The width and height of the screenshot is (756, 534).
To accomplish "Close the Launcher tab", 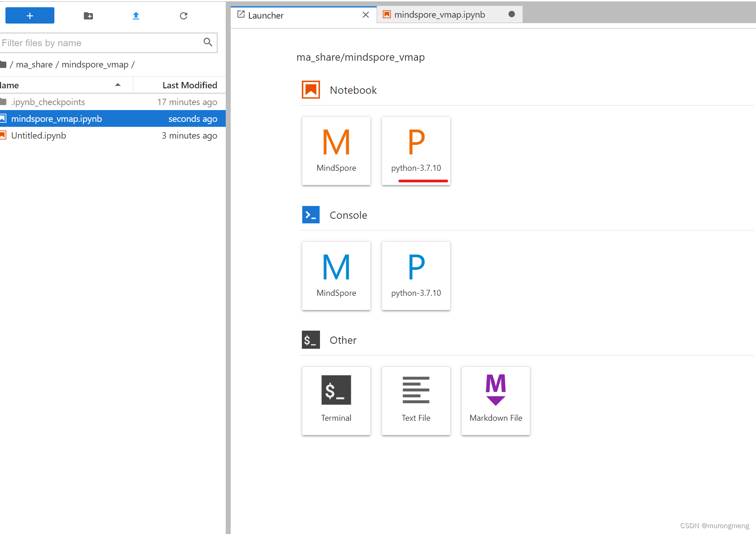I will coord(366,15).
